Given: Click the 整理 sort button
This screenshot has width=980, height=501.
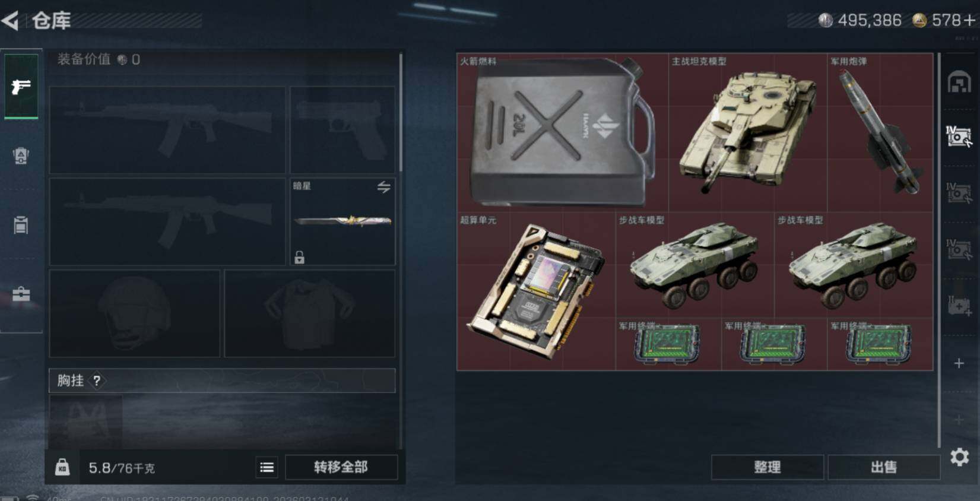Looking at the screenshot, I should coord(767,467).
